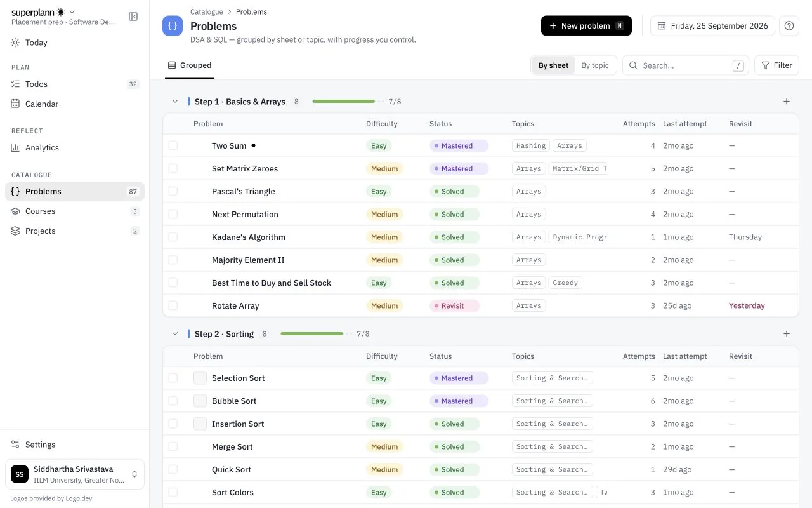Go to Catalogue breadcrumb link
The height and width of the screenshot is (508, 812).
pos(207,11)
